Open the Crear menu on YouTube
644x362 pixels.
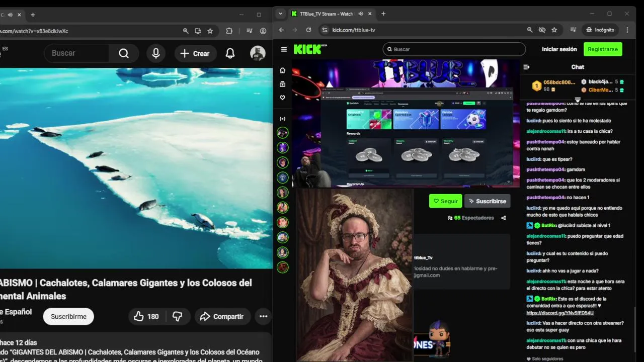[195, 53]
